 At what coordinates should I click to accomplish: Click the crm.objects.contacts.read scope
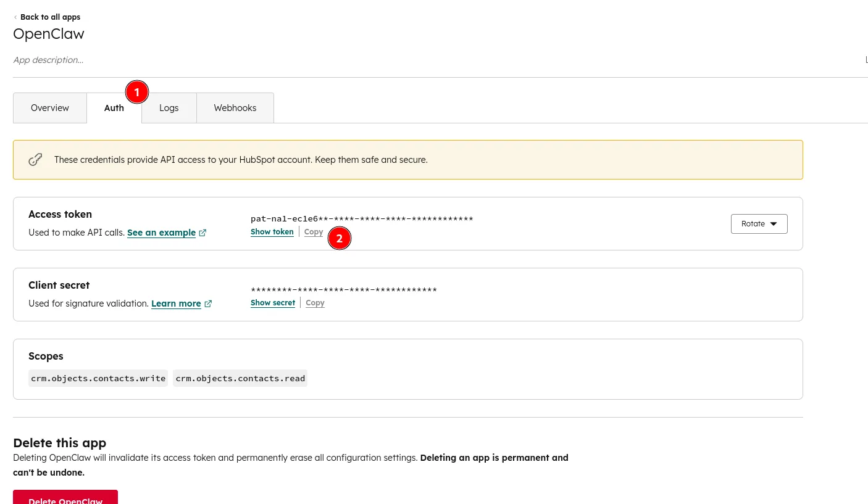(240, 378)
